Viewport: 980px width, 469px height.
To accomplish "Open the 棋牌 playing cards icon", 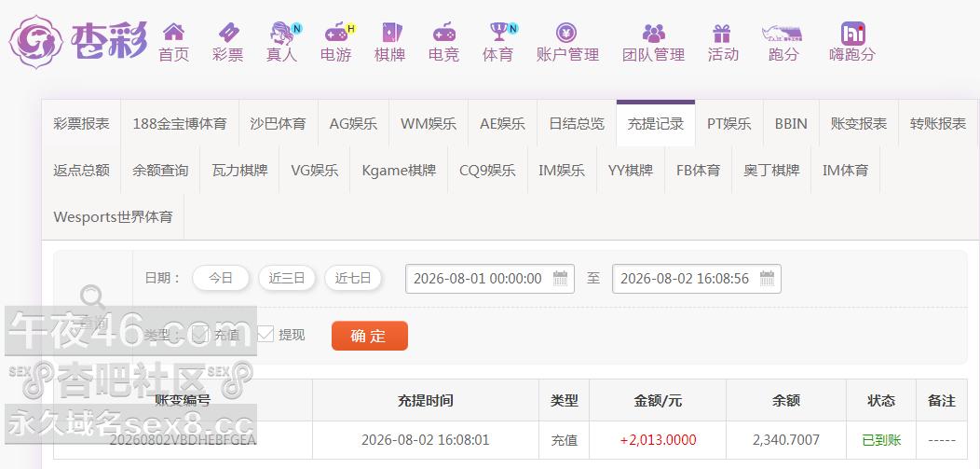I will point(391,32).
